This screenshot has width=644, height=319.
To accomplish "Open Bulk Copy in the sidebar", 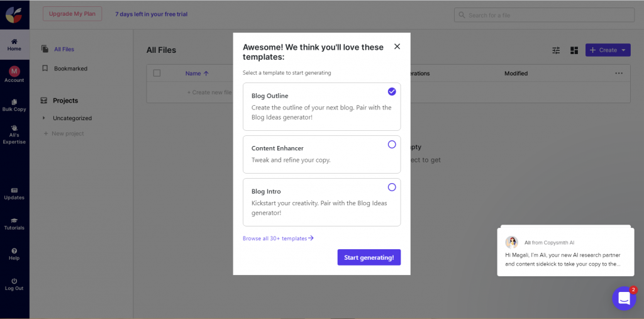I will pyautogui.click(x=14, y=102).
